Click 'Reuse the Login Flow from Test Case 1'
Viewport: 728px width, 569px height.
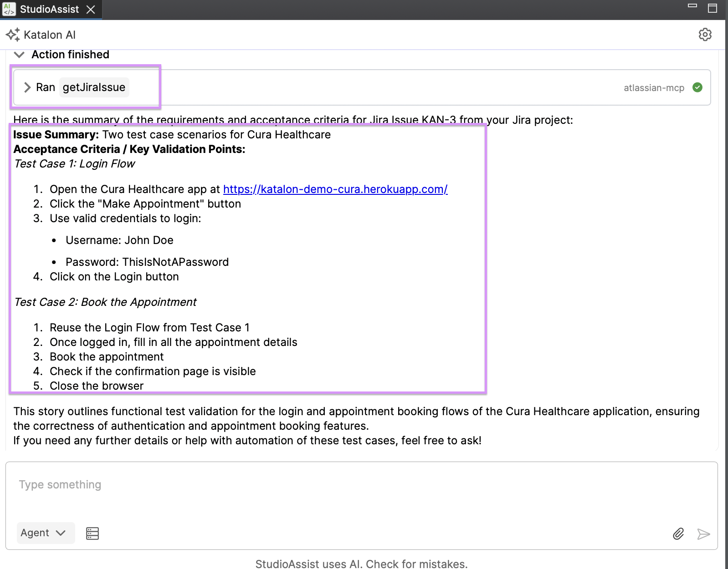pos(150,328)
